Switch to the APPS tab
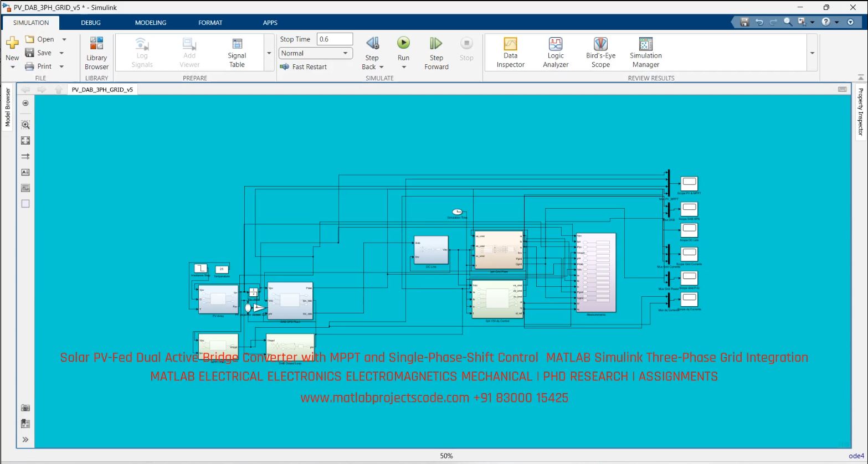The image size is (868, 464). [270, 23]
